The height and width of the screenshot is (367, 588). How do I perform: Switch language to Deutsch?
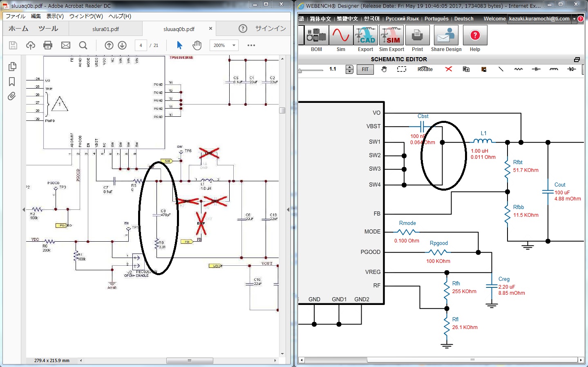(464, 19)
